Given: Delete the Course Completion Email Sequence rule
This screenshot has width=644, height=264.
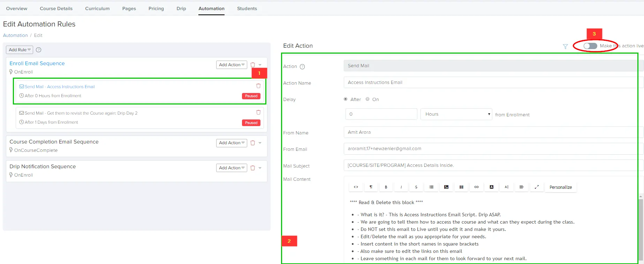Looking at the screenshot, I should [253, 143].
